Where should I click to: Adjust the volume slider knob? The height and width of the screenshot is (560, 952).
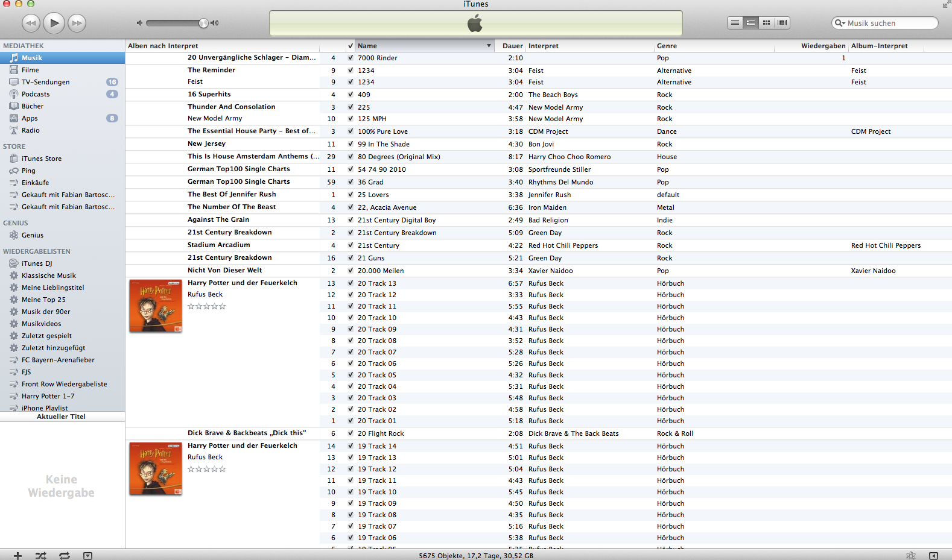203,23
